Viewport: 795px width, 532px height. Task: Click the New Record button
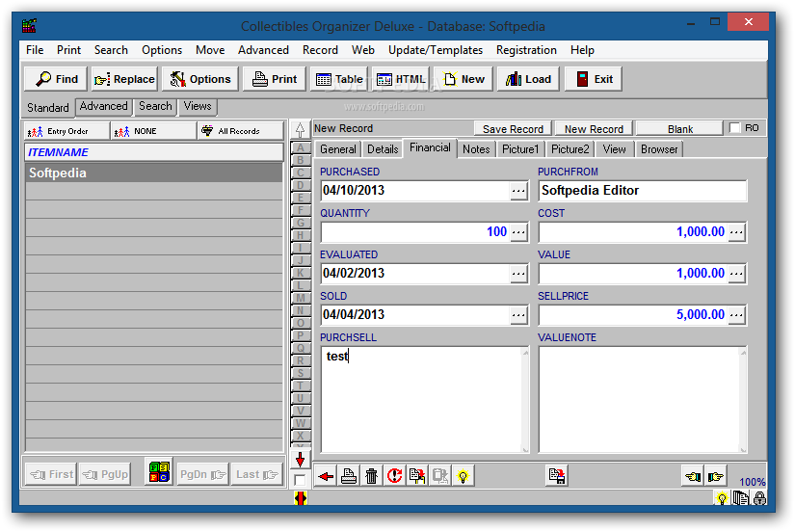pyautogui.click(x=594, y=129)
